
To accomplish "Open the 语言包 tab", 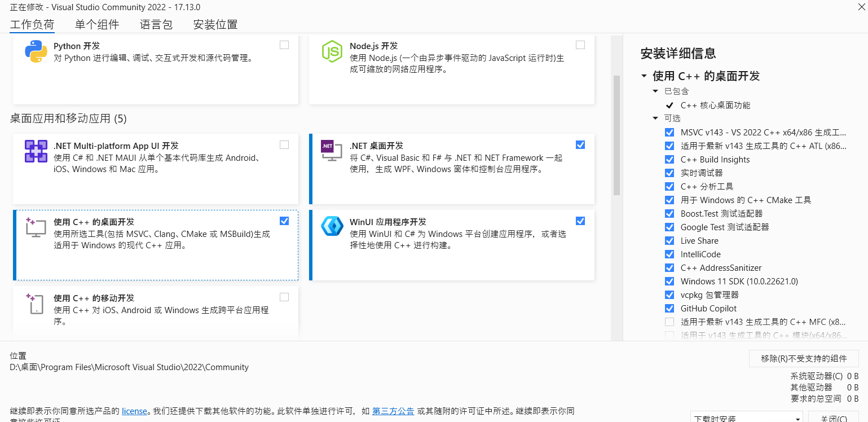I will 156,25.
